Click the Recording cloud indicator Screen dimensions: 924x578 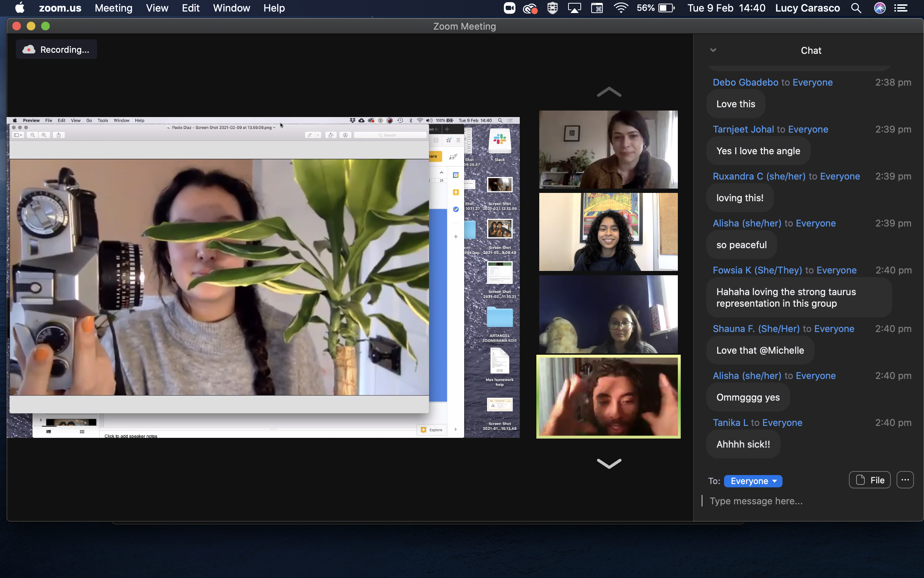coord(56,49)
